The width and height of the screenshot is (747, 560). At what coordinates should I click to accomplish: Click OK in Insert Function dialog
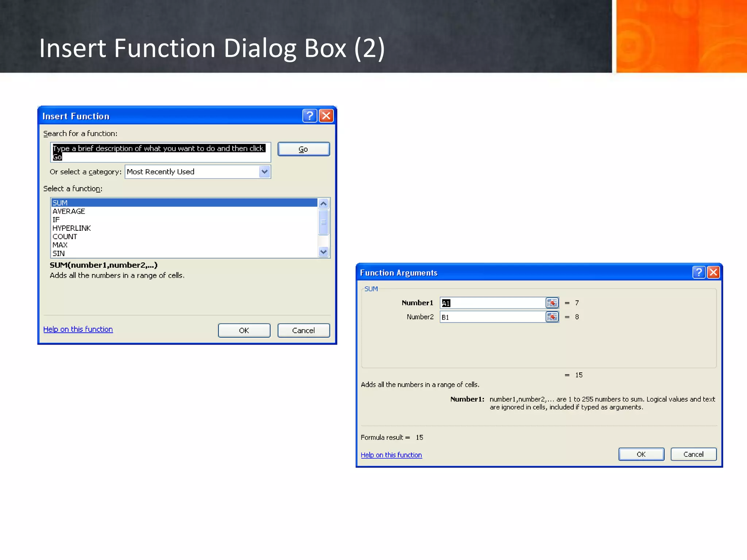click(244, 330)
